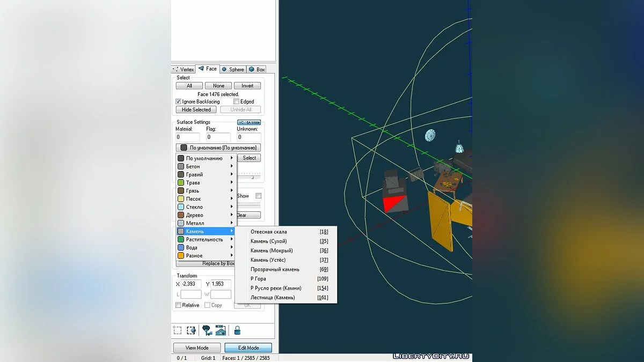Image resolution: width=644 pixels, height=362 pixels.
Task: Tick the Relative checkbox in Transform
Action: coord(179,305)
